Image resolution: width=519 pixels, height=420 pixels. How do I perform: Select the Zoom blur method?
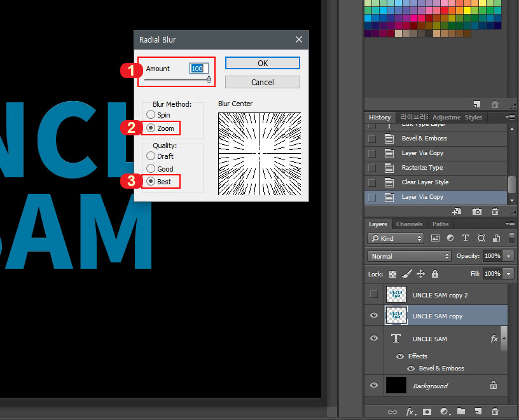coord(160,128)
